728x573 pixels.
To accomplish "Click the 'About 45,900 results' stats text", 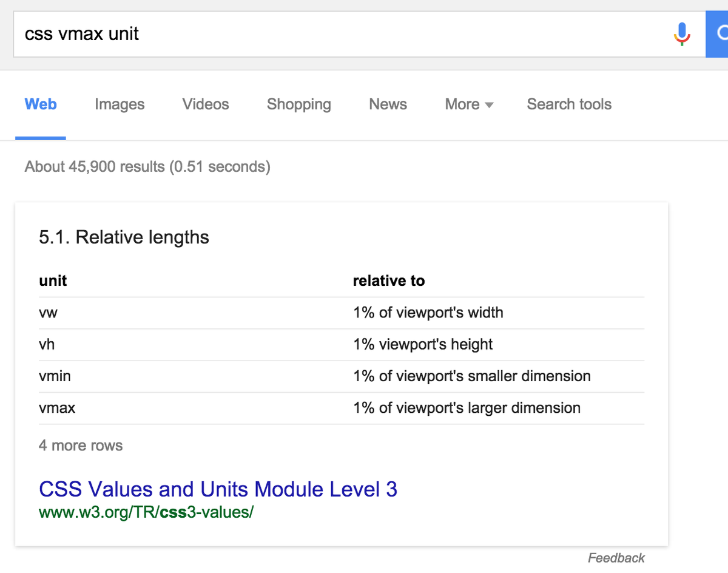I will 147,166.
